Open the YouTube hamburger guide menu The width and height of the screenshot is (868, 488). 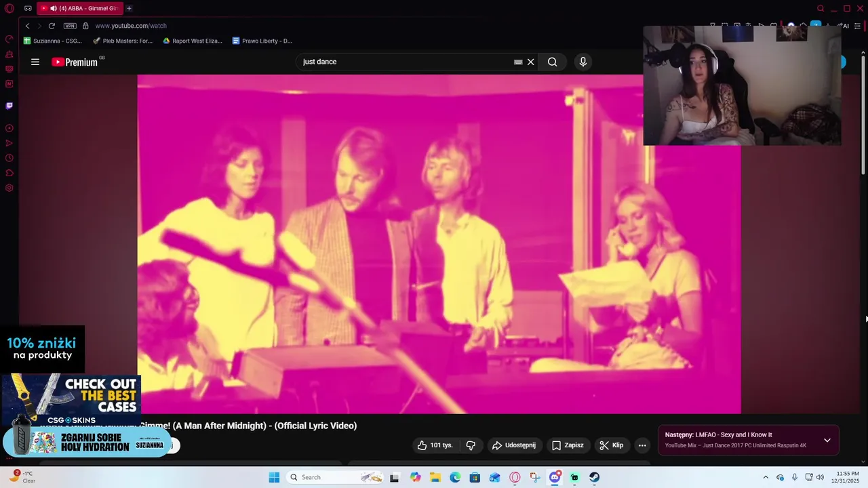35,62
